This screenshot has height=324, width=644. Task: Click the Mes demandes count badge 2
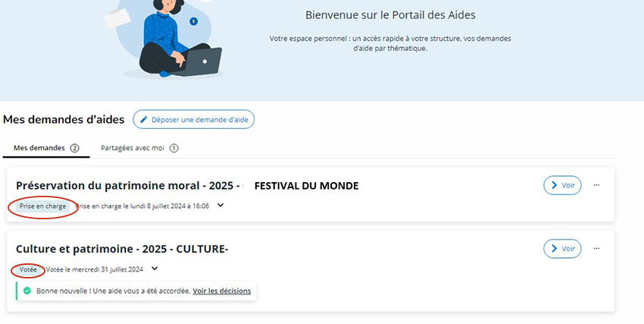pyautogui.click(x=74, y=148)
